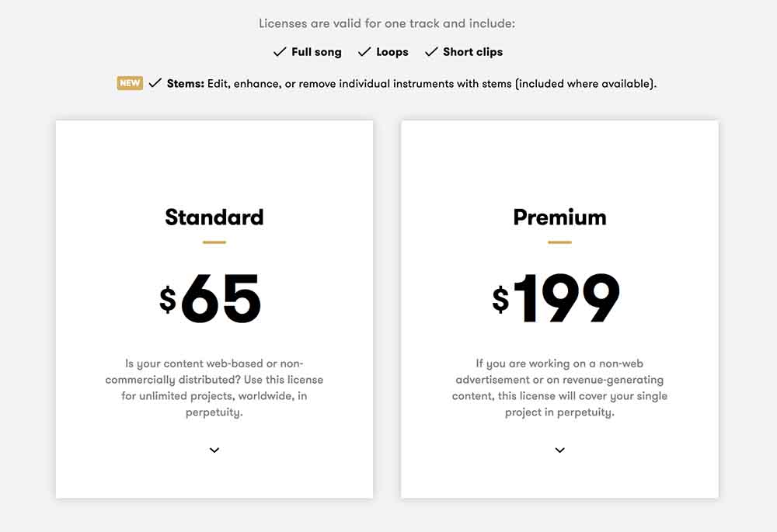Viewport: 777px width, 532px height.
Task: Click the checkmark beside Loops
Action: coord(364,52)
